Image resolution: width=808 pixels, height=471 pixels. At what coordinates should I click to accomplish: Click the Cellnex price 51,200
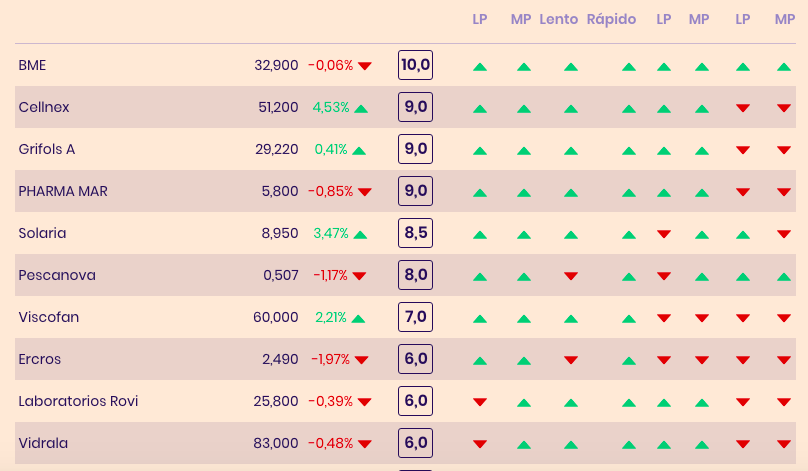click(x=277, y=107)
